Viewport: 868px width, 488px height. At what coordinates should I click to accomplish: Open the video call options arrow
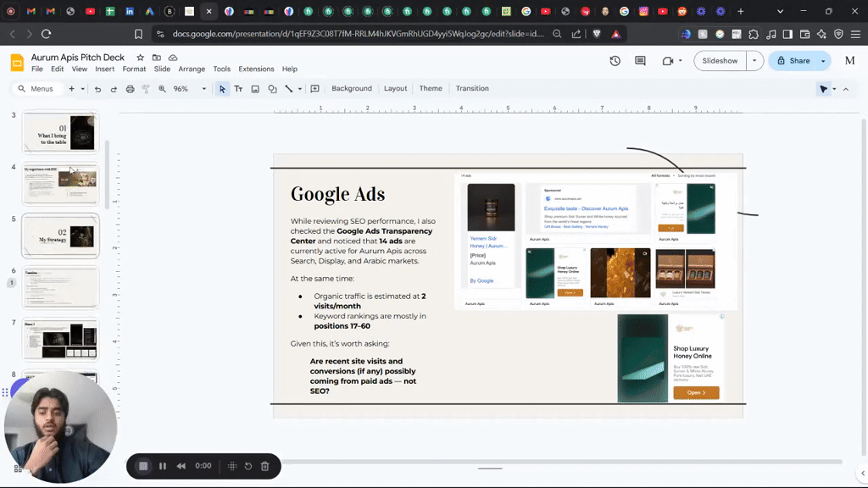tap(681, 61)
